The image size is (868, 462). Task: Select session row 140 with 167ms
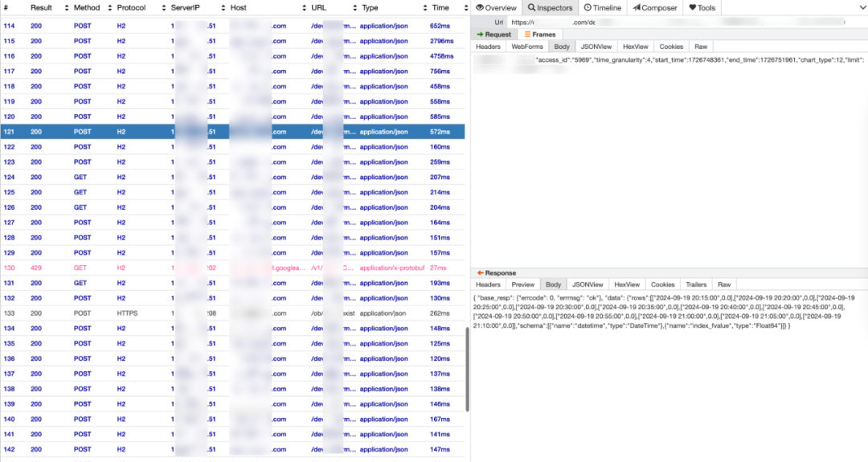point(232,419)
